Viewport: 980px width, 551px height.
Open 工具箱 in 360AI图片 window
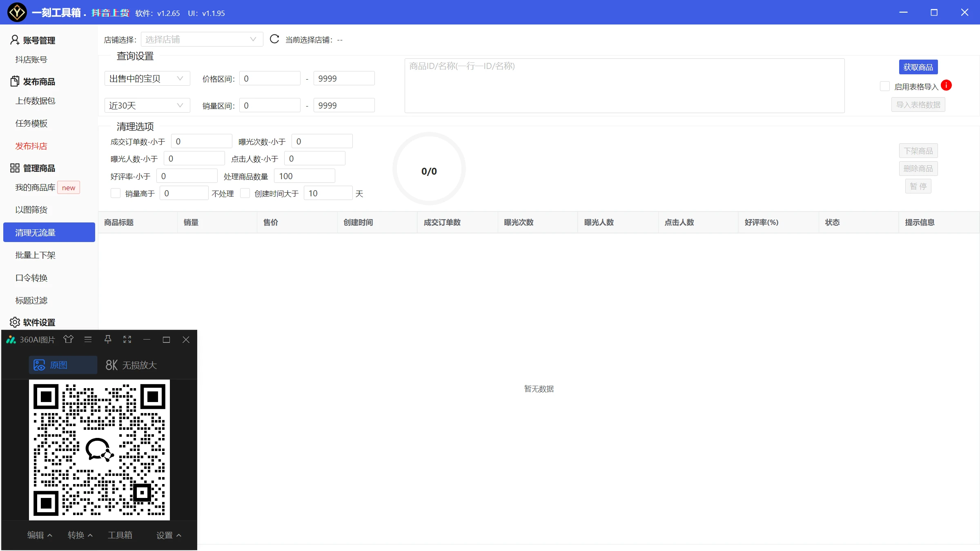click(x=120, y=535)
